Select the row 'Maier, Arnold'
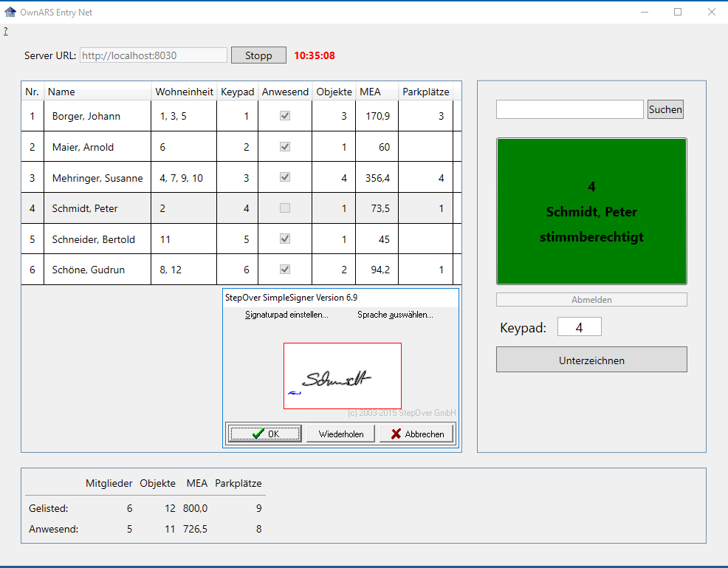728x568 pixels. [241, 147]
